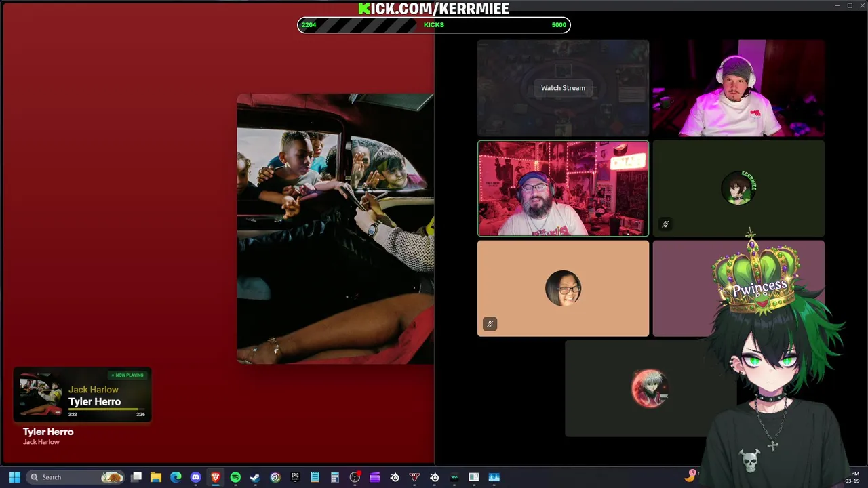Open the Windows Start menu
868x488 pixels.
(14, 477)
